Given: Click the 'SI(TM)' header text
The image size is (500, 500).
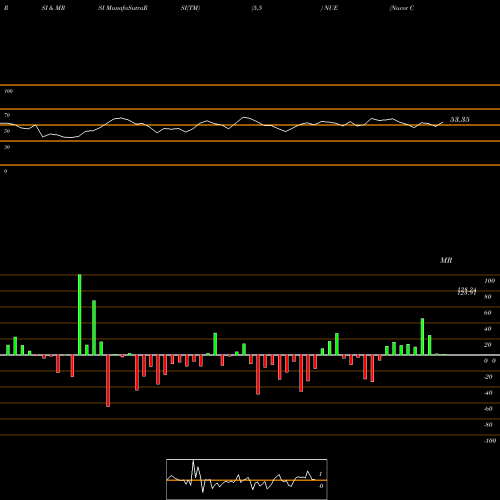Looking at the screenshot, I should (x=190, y=8).
